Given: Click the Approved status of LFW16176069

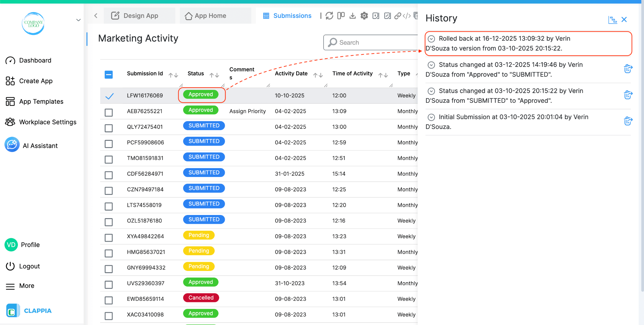Looking at the screenshot, I should [201, 94].
